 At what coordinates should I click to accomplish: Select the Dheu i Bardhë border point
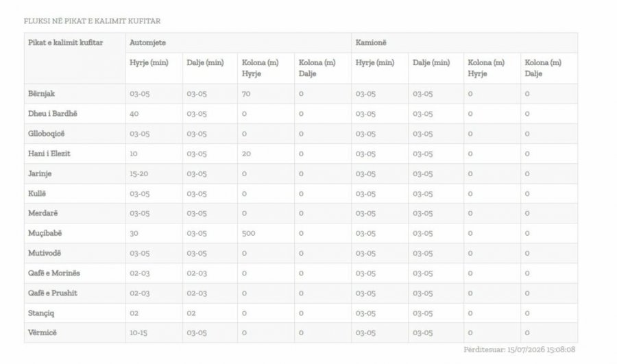point(52,114)
